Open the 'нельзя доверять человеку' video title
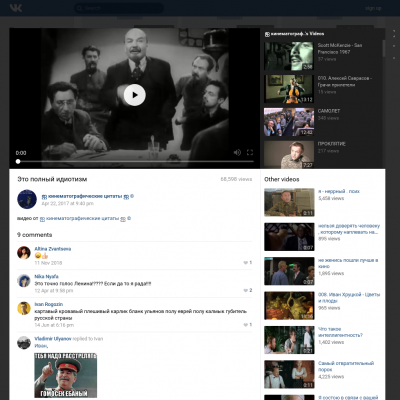The height and width of the screenshot is (400, 400). click(x=349, y=229)
